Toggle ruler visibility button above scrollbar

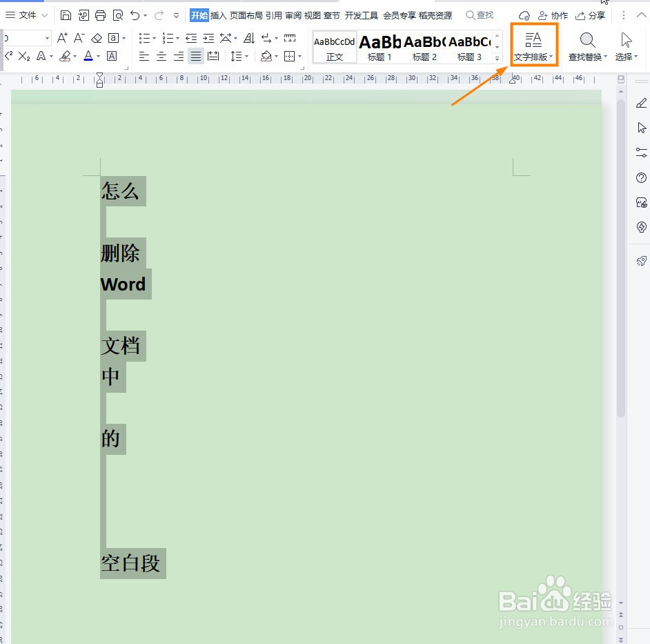click(x=621, y=79)
